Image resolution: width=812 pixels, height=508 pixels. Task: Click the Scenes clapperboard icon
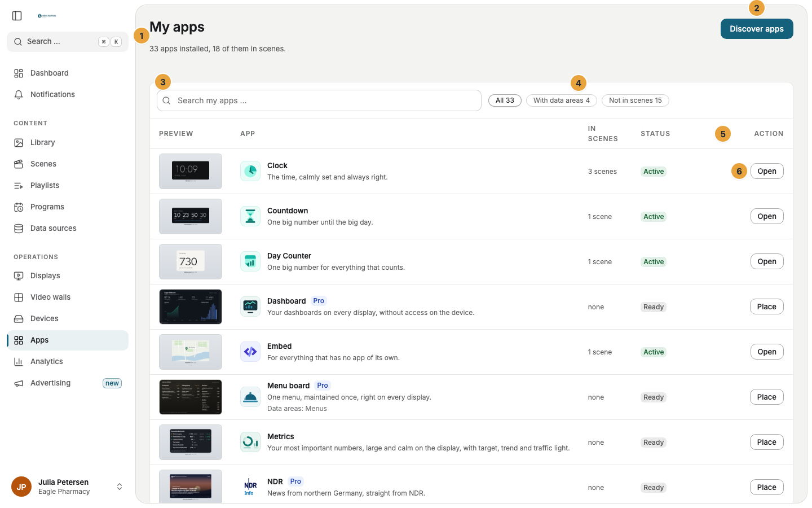pyautogui.click(x=19, y=164)
